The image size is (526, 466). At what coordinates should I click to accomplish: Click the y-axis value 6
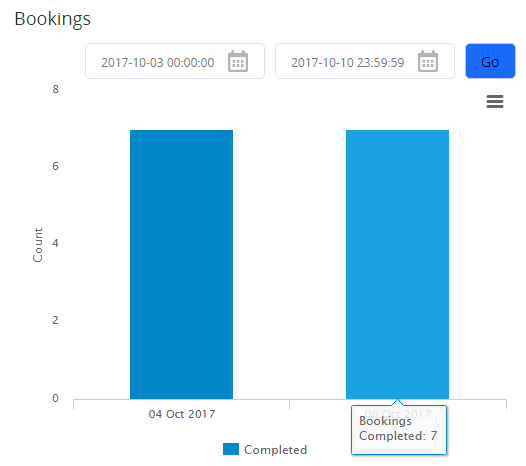pos(55,166)
